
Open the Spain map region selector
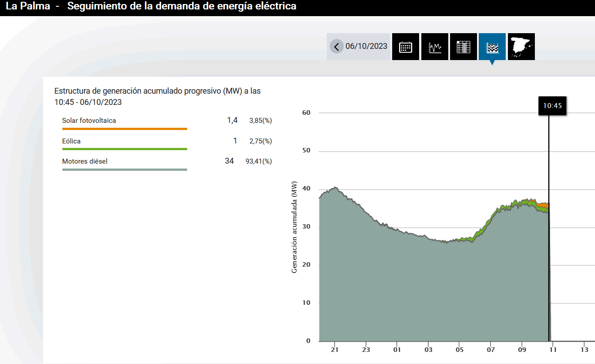(x=521, y=47)
